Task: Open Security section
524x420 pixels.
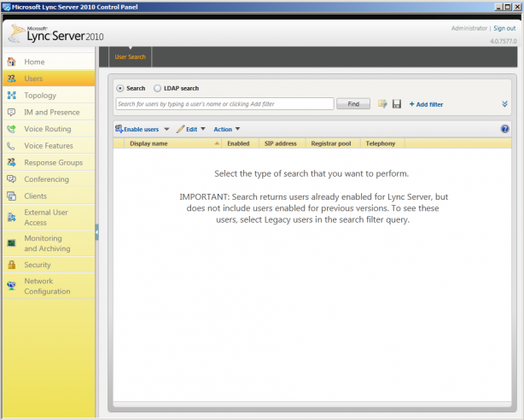Action: click(x=49, y=265)
